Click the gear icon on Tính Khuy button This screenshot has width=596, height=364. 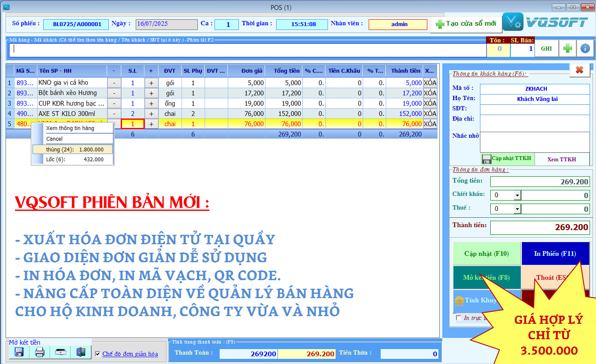(459, 301)
